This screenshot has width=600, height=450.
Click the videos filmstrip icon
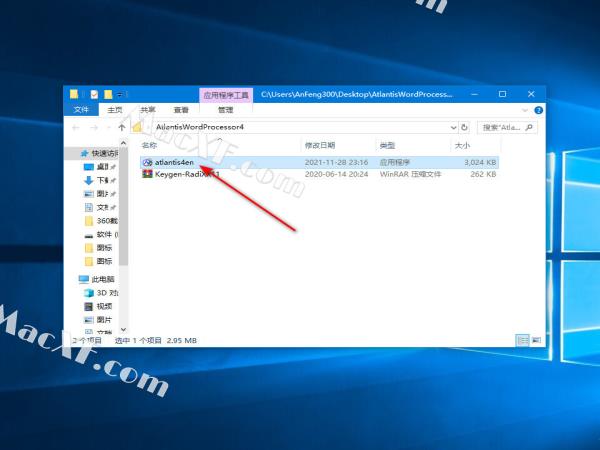tap(88, 307)
